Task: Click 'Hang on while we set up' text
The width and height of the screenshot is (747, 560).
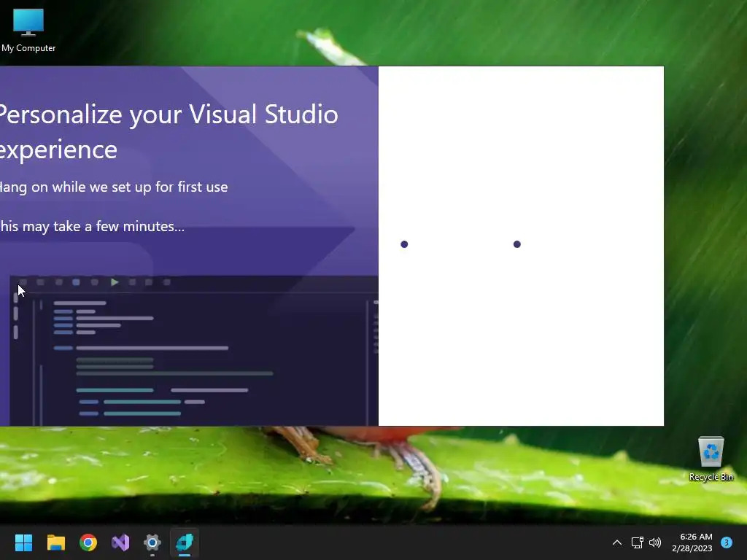Action: coord(114,187)
